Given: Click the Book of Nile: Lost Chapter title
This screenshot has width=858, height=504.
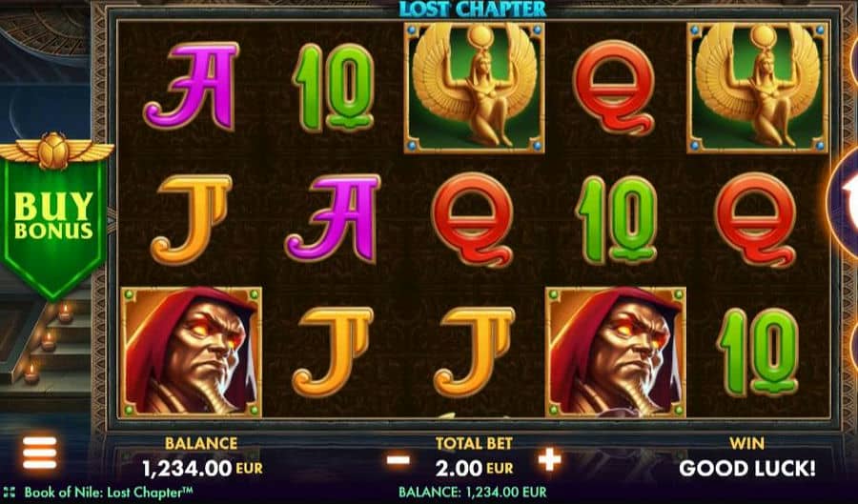Looking at the screenshot, I should (109, 492).
